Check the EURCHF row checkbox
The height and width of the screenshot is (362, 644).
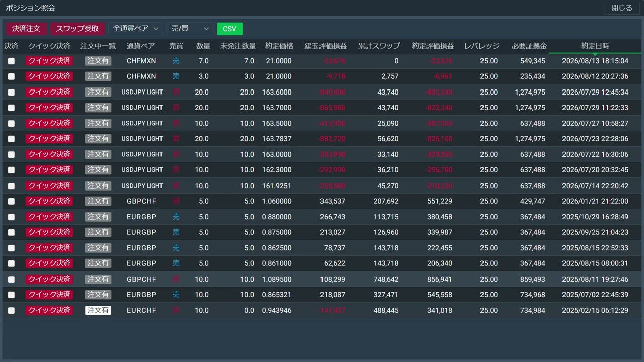[x=11, y=311]
